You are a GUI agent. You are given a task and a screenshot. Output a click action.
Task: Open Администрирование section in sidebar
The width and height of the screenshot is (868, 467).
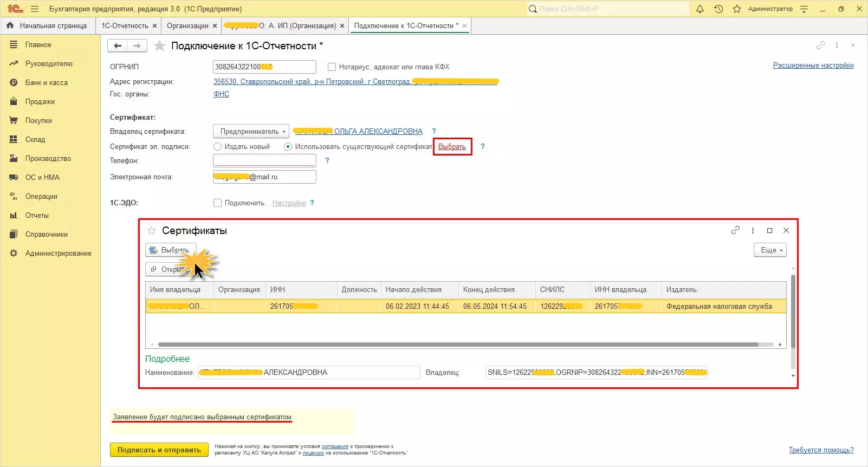click(x=59, y=253)
